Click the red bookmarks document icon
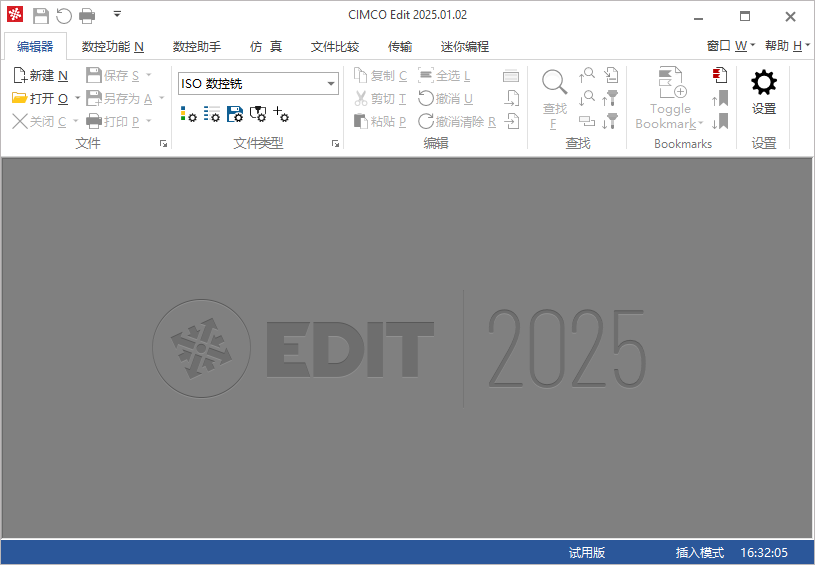815x565 pixels. (x=720, y=75)
